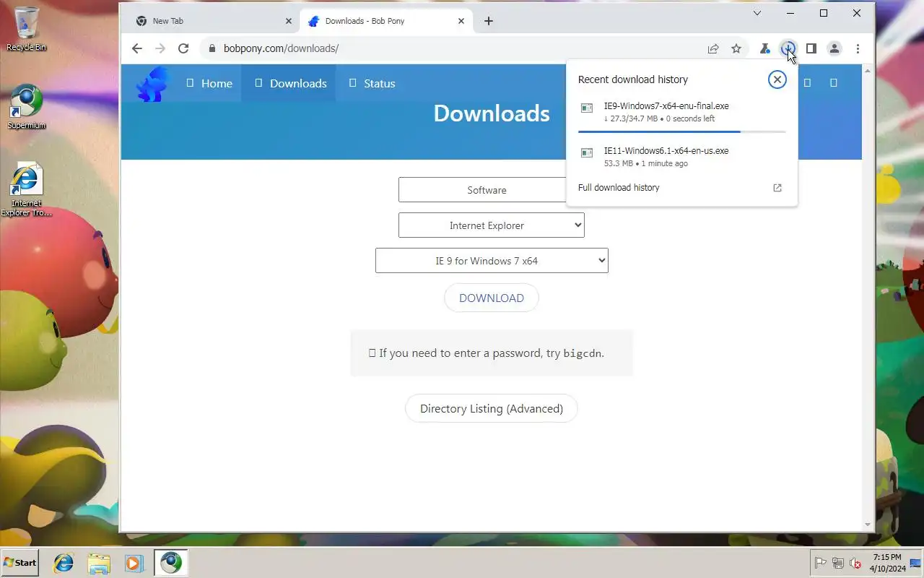Reload the bobpony.com page
Image resolution: width=924 pixels, height=578 pixels.
183,48
